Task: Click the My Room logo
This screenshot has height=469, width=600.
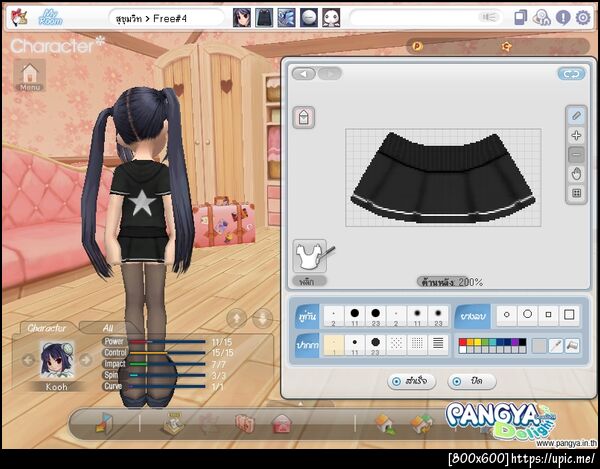Action: (50, 18)
